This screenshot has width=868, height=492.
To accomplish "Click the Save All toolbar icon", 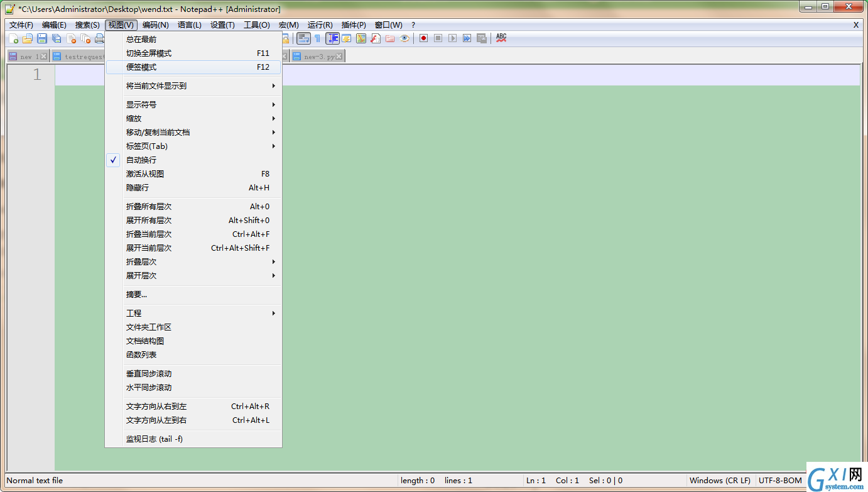I will click(x=57, y=38).
